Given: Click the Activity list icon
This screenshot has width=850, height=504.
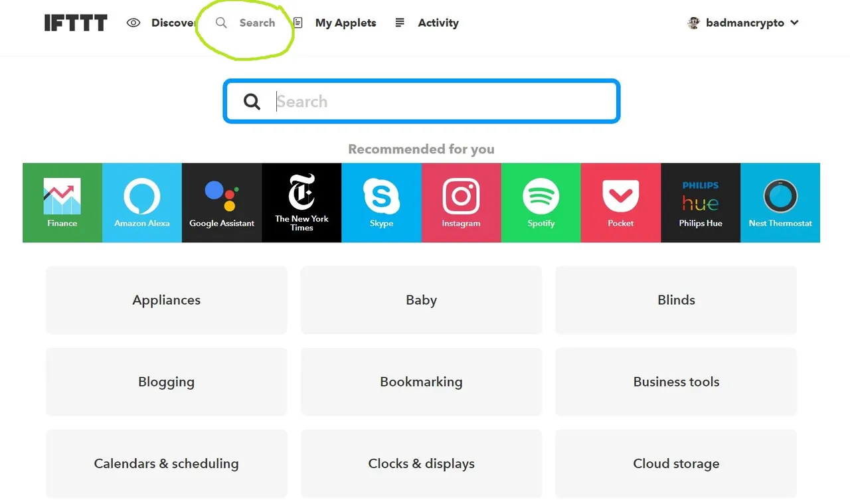Looking at the screenshot, I should pos(400,23).
